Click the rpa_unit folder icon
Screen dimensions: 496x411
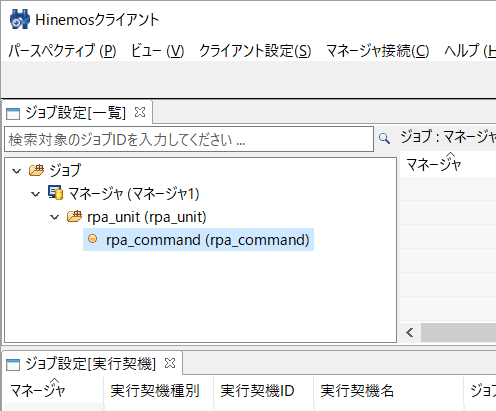pos(74,217)
